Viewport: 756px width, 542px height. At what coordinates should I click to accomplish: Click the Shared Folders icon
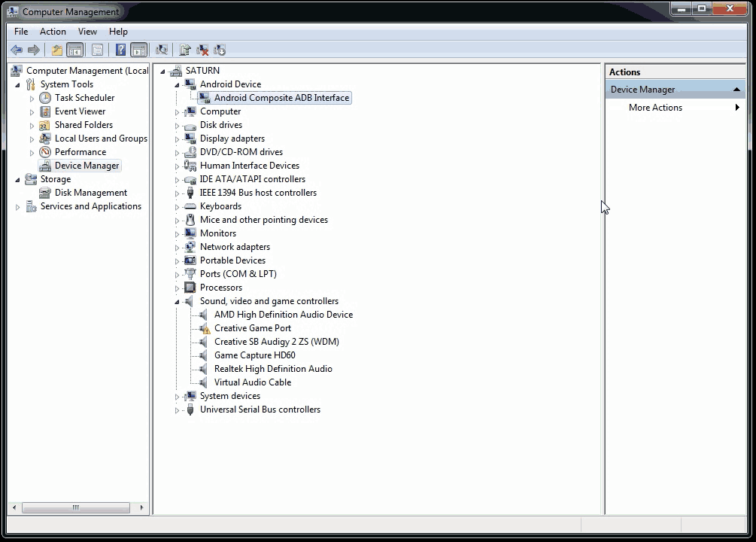click(45, 125)
